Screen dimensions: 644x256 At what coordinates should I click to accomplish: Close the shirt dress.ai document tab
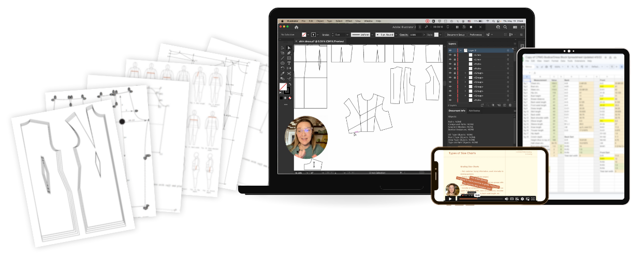296,41
